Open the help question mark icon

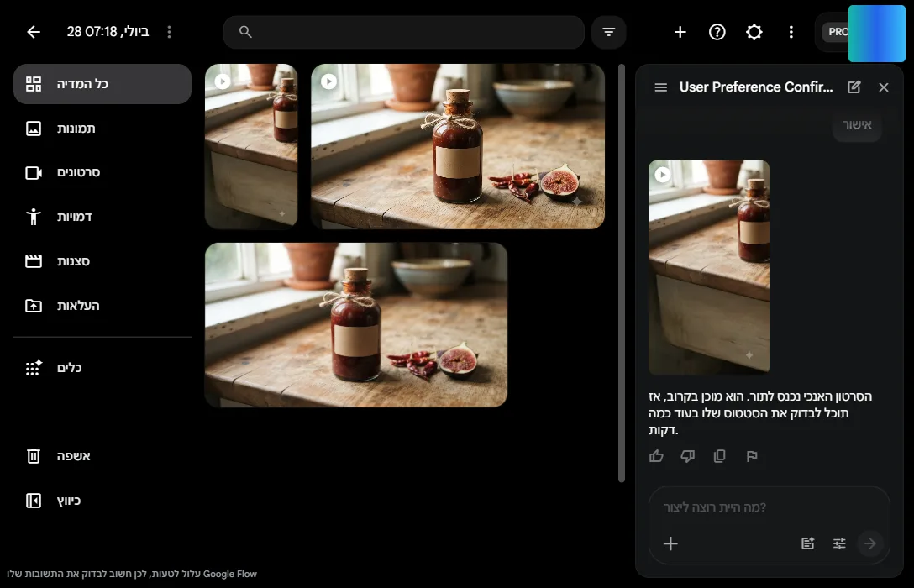click(x=717, y=32)
